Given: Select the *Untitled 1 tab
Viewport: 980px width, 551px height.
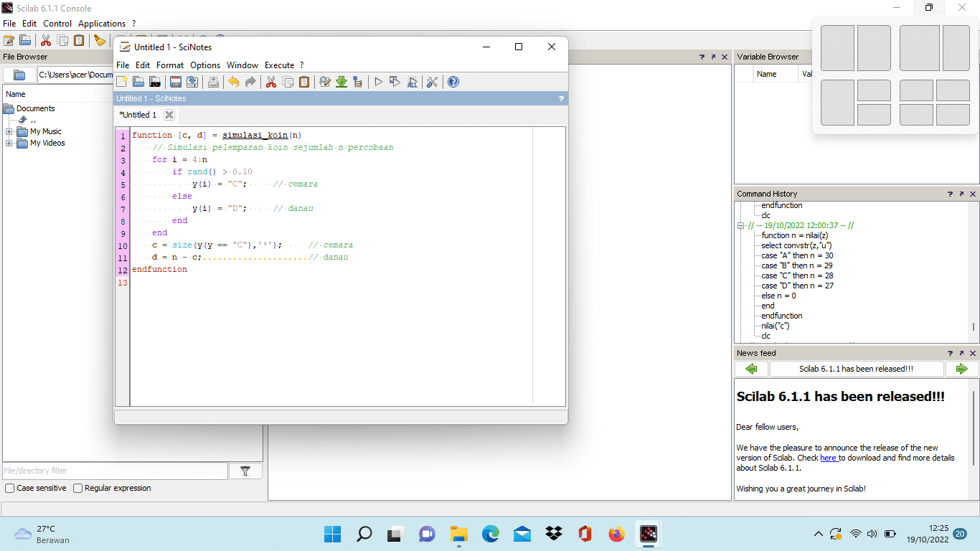Looking at the screenshot, I should click(138, 115).
